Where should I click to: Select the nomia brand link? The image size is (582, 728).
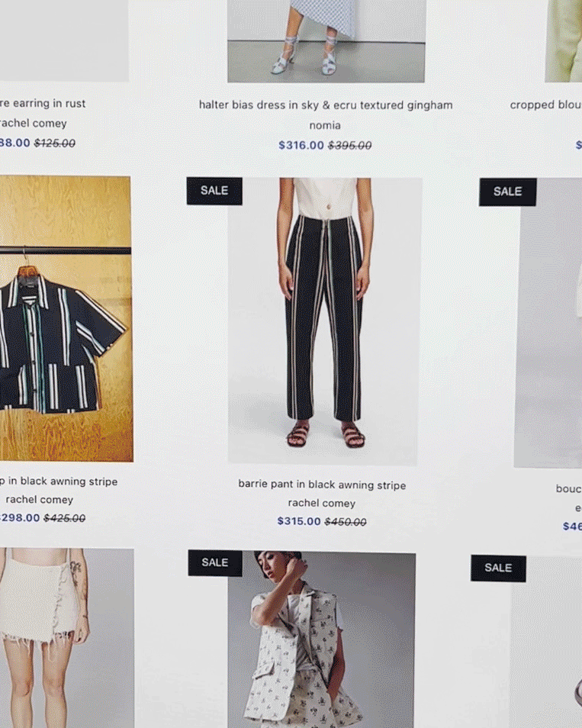pos(325,125)
